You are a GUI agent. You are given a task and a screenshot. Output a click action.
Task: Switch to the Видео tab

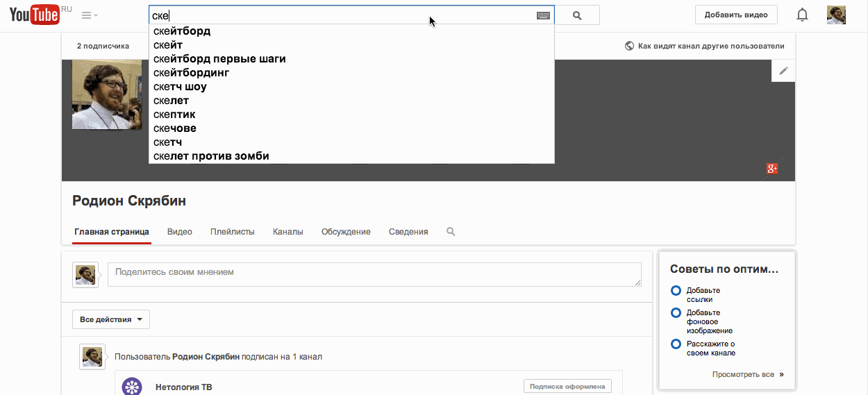click(x=180, y=232)
